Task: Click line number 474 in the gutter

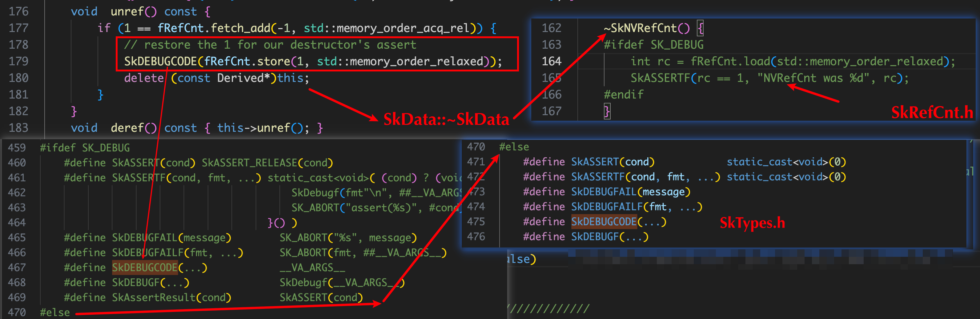Action: click(x=476, y=207)
